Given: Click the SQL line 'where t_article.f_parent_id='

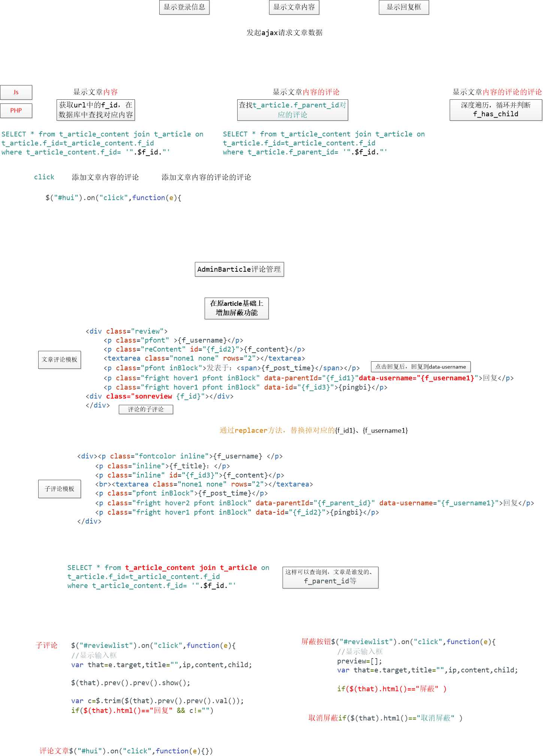Looking at the screenshot, I should coord(305,152).
